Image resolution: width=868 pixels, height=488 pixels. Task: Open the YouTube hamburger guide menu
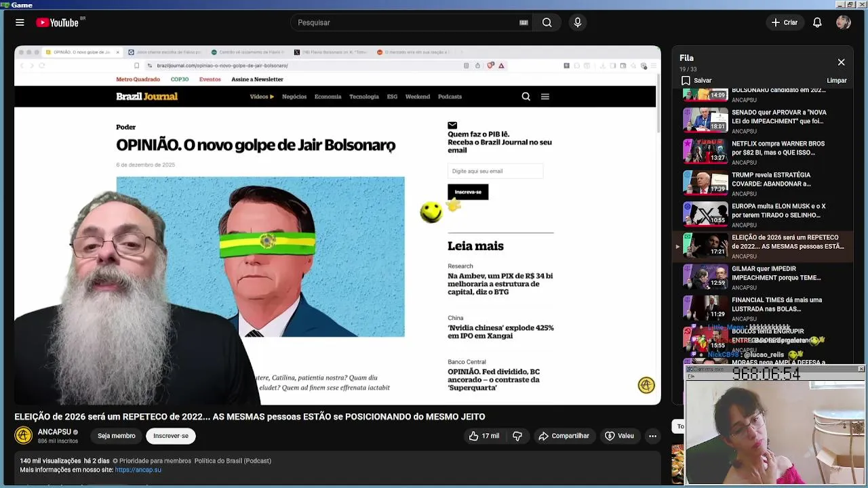[x=20, y=22]
